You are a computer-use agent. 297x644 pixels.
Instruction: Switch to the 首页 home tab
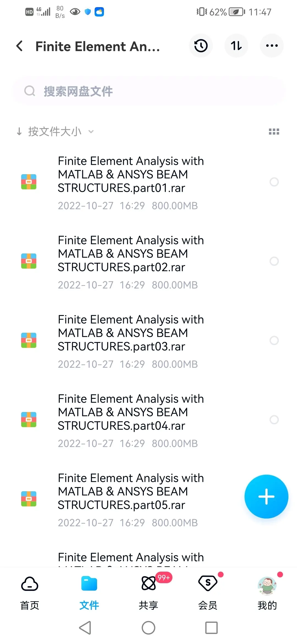(30, 593)
